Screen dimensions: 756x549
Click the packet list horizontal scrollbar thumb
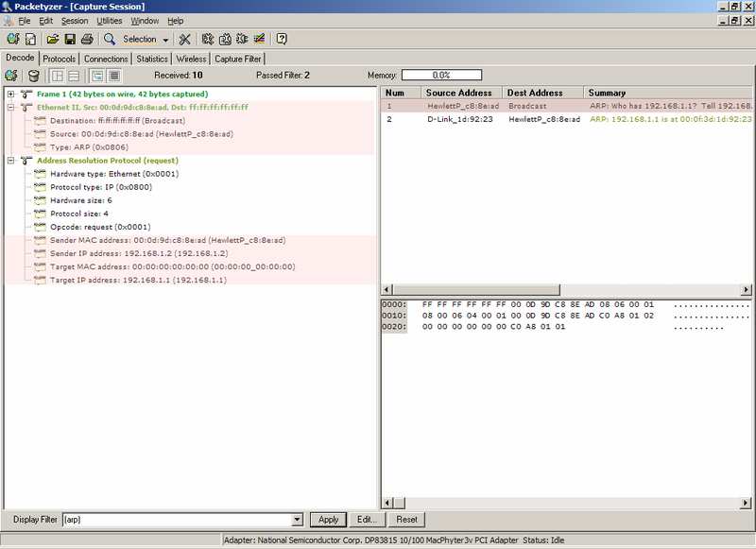point(476,290)
